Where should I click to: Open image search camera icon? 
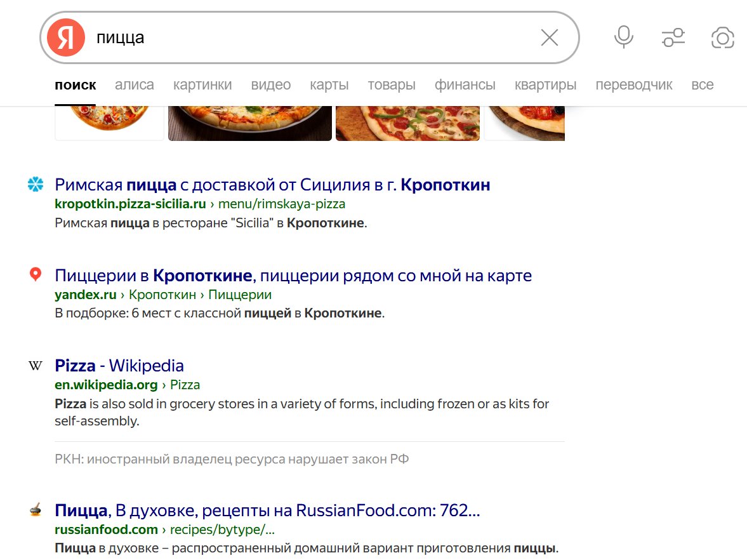[x=722, y=38]
